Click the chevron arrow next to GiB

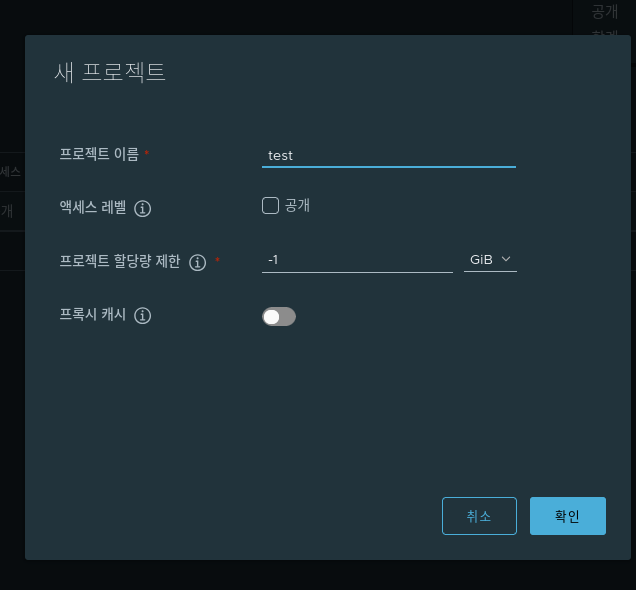click(507, 259)
